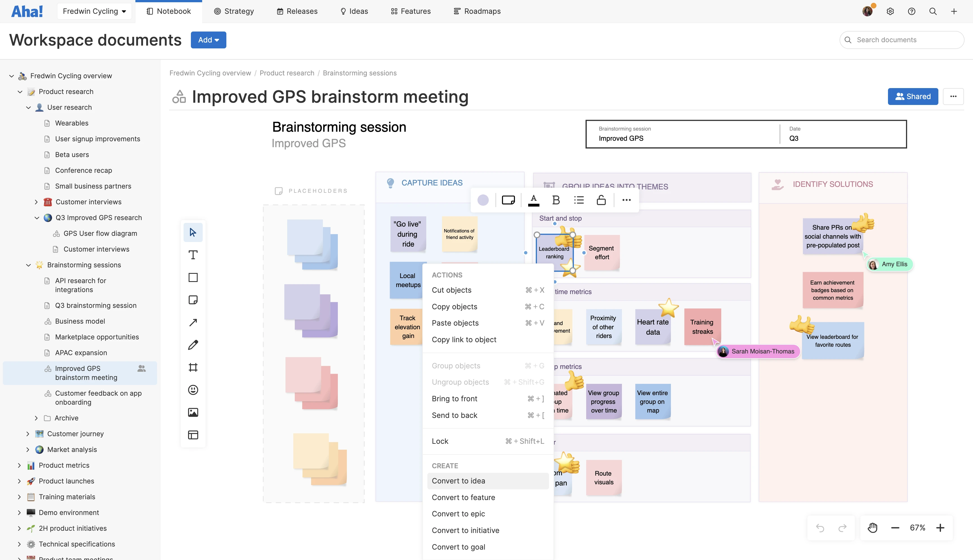Select the sticky note tool
Image resolution: width=973 pixels, height=560 pixels.
(x=193, y=300)
